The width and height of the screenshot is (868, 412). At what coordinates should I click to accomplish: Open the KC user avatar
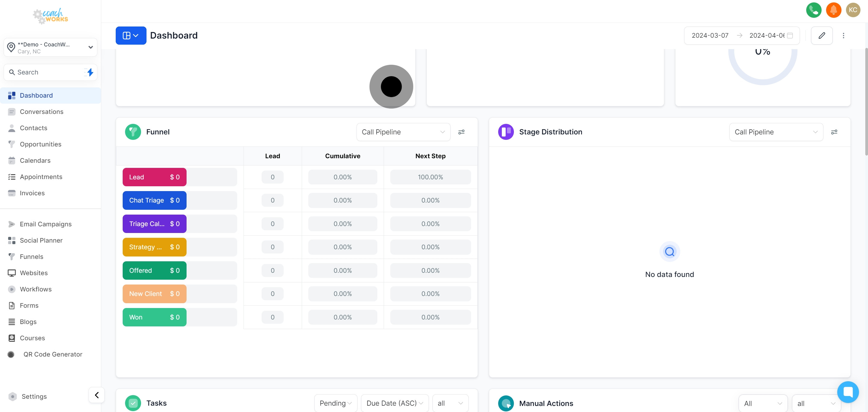click(x=853, y=10)
